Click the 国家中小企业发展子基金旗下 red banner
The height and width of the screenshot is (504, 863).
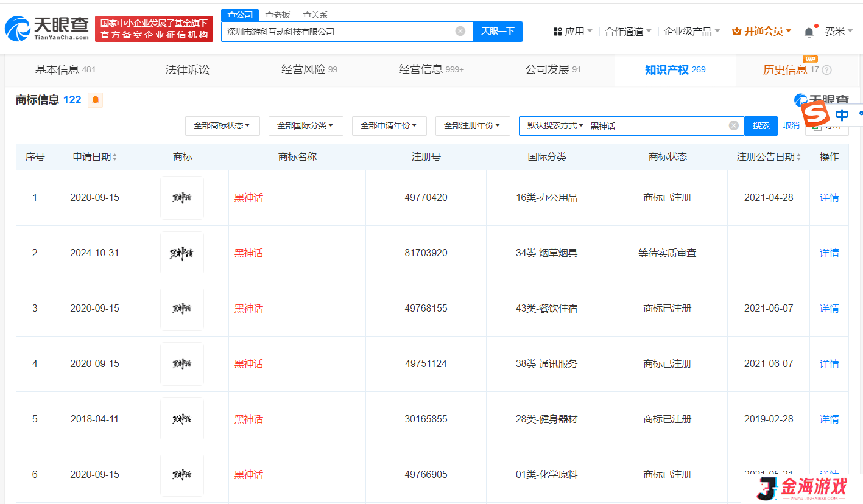click(154, 29)
